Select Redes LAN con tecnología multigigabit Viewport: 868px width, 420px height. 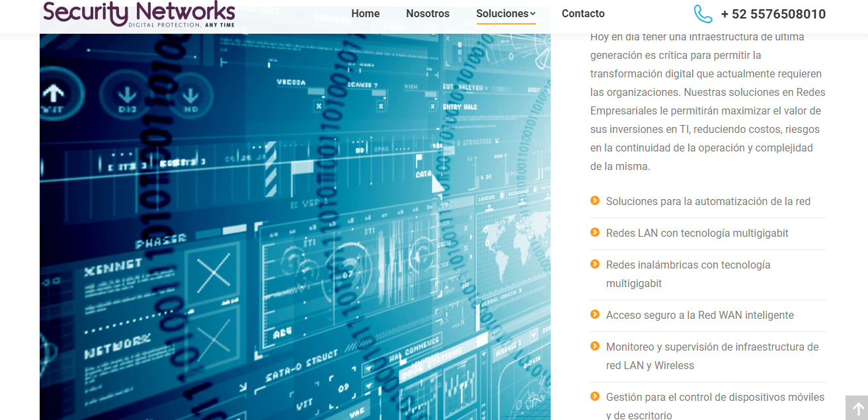coord(697,233)
